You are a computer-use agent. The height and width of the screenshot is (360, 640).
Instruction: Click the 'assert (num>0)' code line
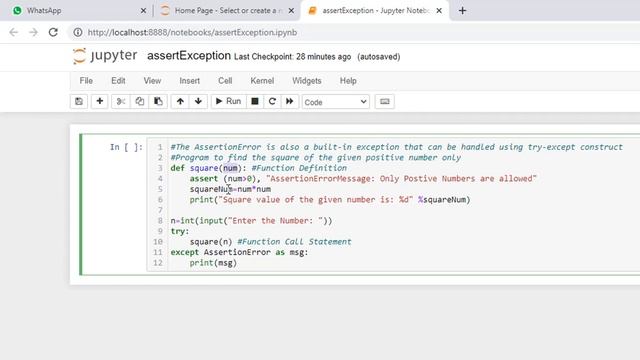click(363, 179)
